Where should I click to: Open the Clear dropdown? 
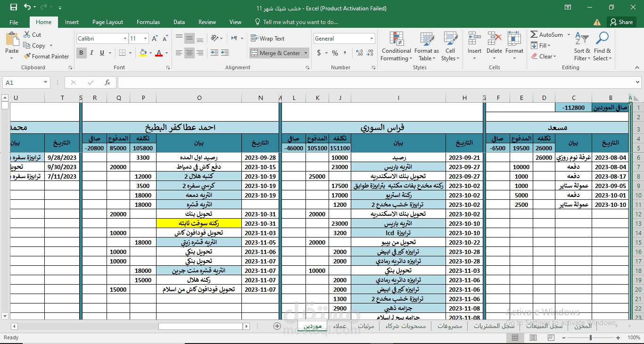point(544,57)
